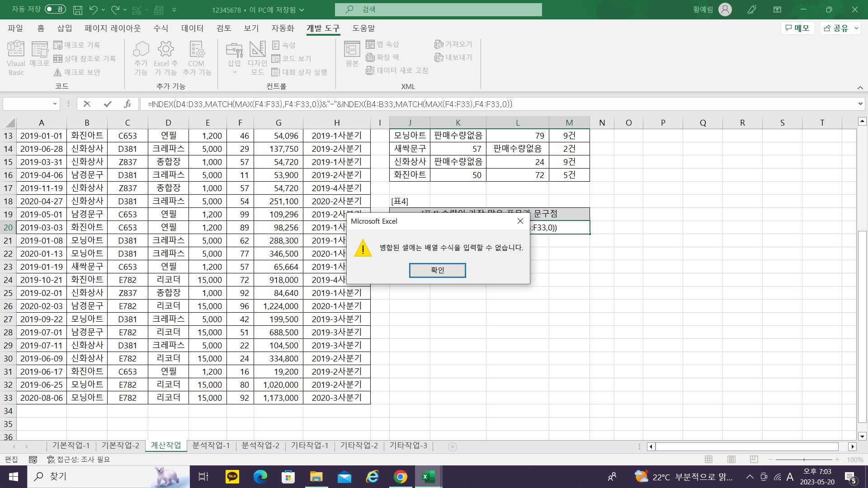Switch to page layout view in status bar
Image resolution: width=868 pixels, height=488 pixels.
(x=731, y=459)
